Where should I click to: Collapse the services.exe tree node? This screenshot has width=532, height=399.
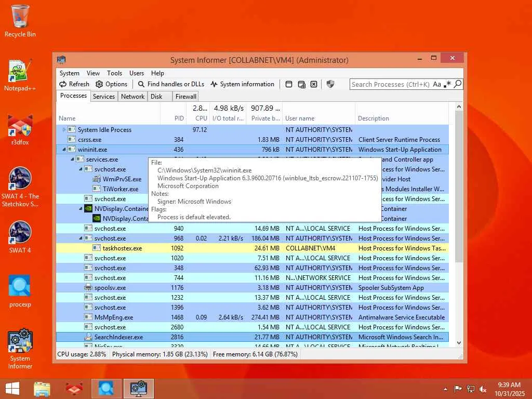[72, 159]
